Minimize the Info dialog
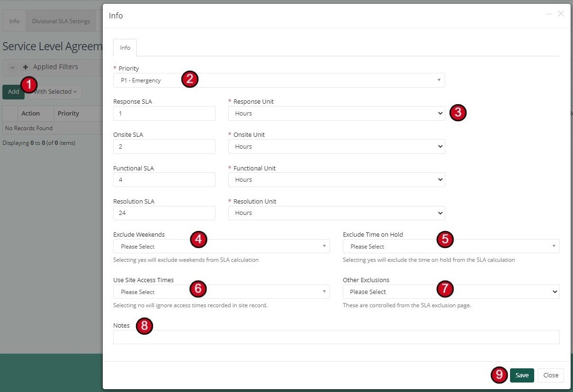The image size is (573, 392). 549,14
